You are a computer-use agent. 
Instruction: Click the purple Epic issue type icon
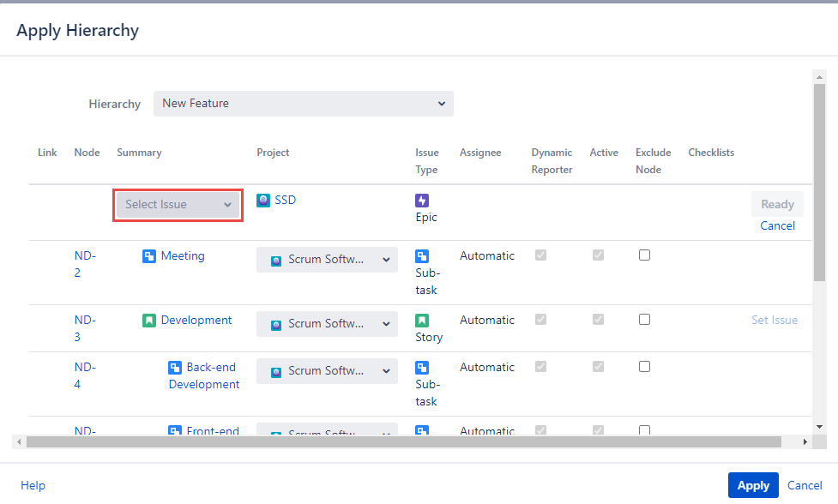click(421, 201)
